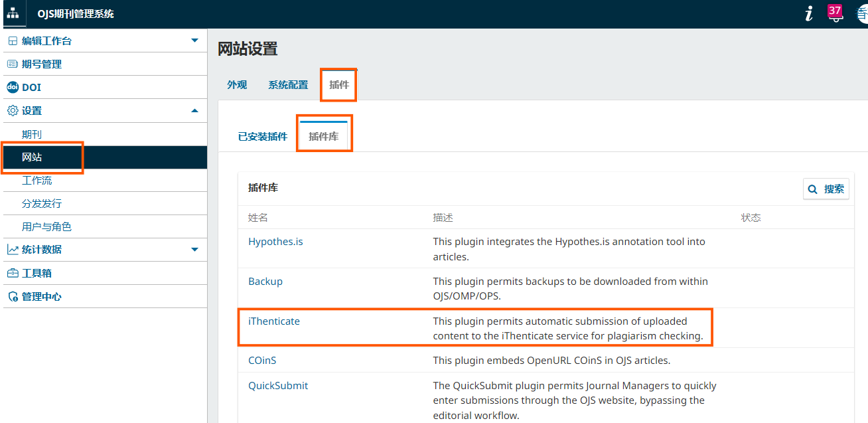The image size is (868, 423).
Task: Click the 工具箱 toolbox icon
Action: click(13, 274)
